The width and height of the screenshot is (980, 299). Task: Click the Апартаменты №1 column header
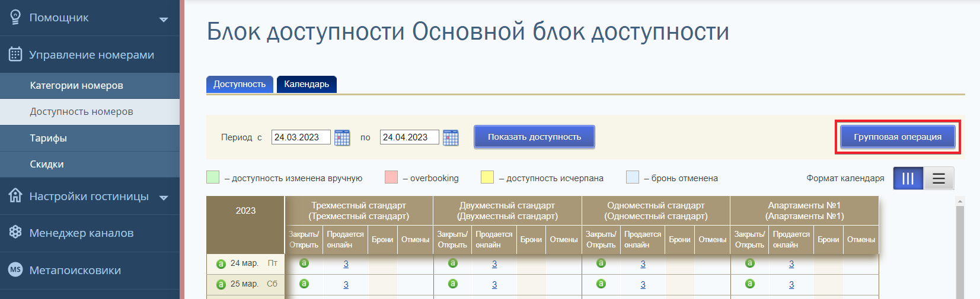pos(805,211)
